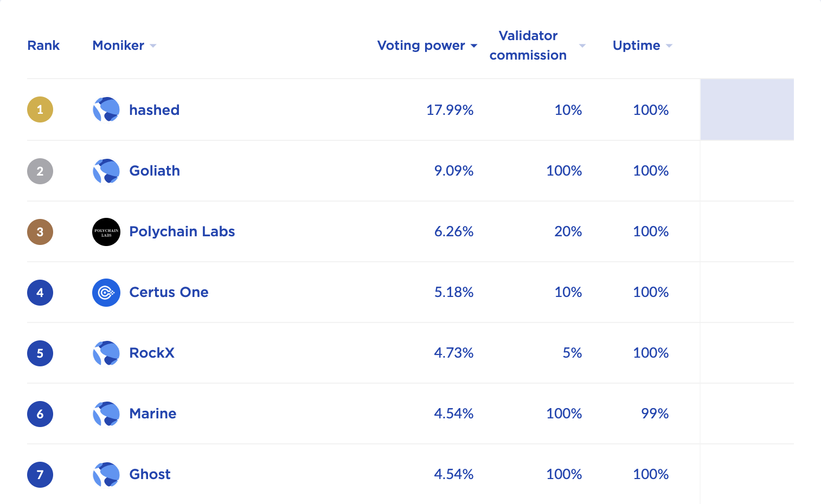Click the Polychain Labs logo icon

tap(106, 232)
